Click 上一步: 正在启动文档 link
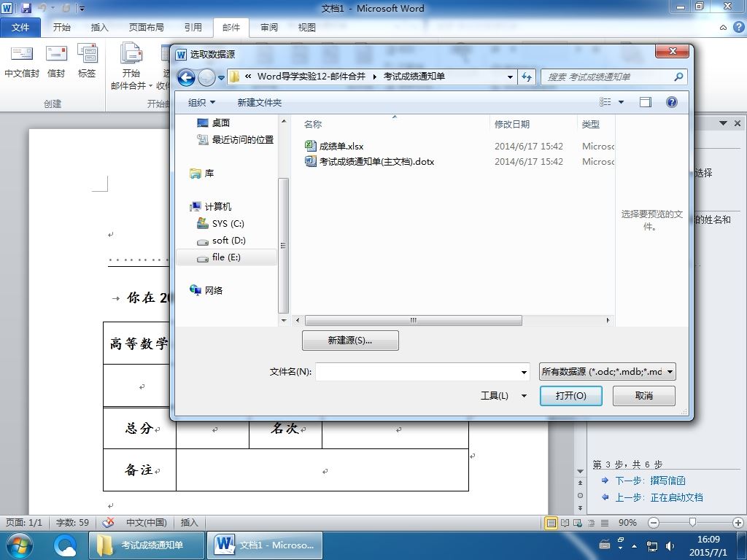This screenshot has width=747, height=560. pos(659,497)
